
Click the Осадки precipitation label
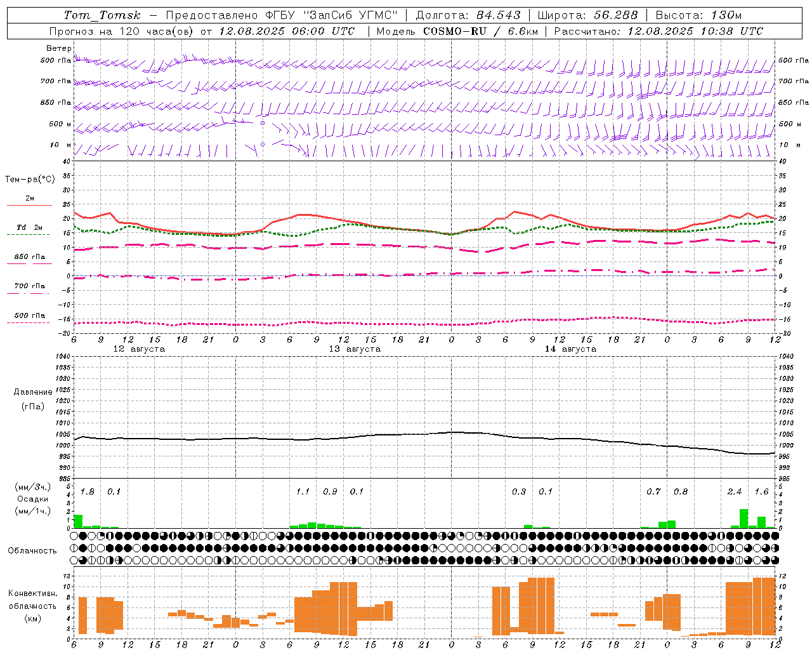32,499
